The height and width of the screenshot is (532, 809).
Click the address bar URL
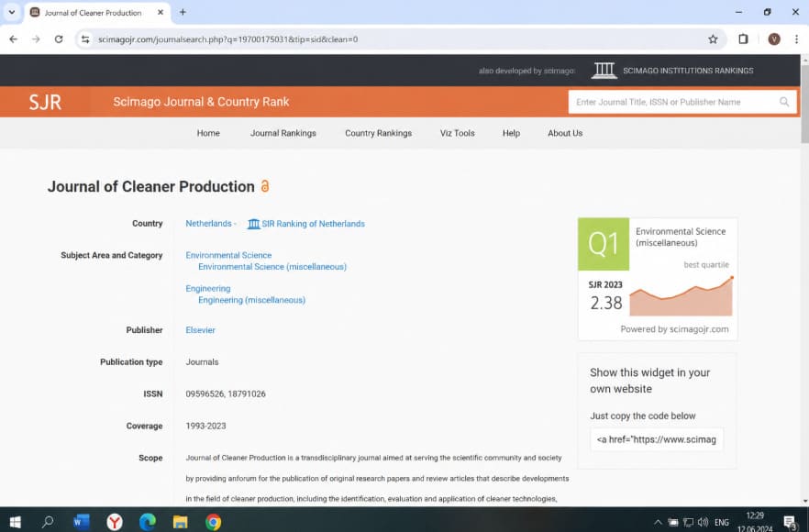point(227,39)
